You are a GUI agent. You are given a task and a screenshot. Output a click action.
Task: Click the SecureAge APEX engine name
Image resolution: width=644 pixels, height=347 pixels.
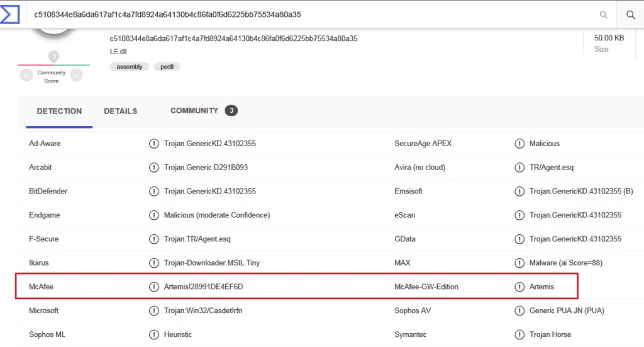423,144
